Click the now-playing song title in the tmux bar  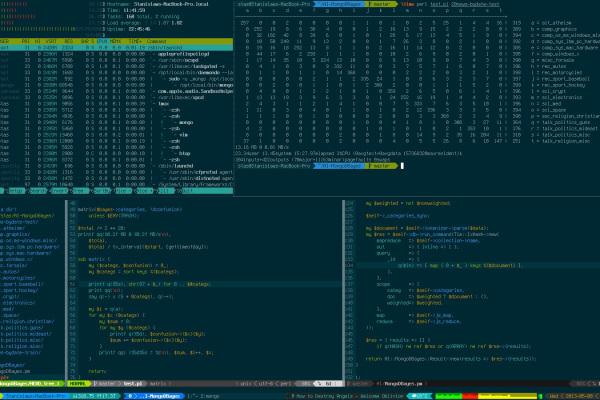pos(349,396)
